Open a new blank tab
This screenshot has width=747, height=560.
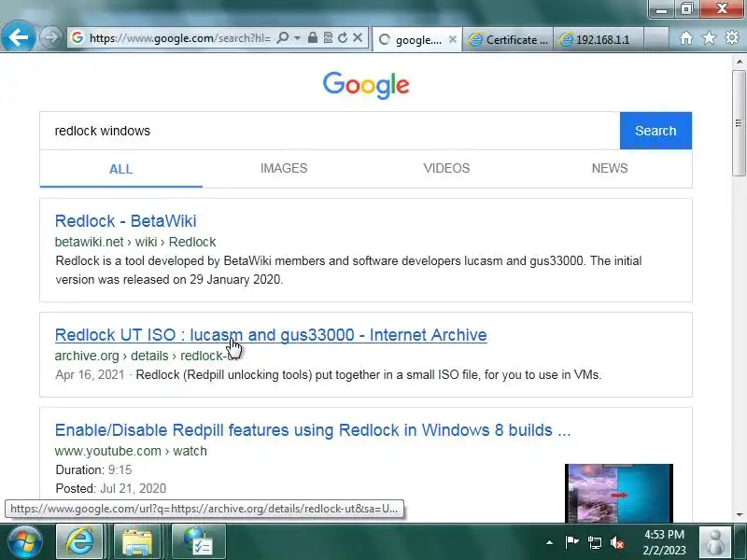(656, 40)
